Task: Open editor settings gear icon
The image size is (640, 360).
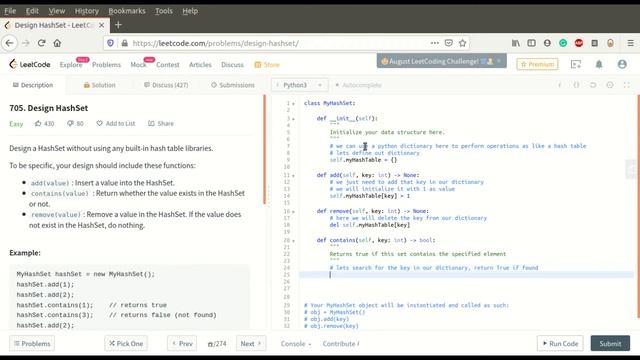Action: tap(610, 85)
